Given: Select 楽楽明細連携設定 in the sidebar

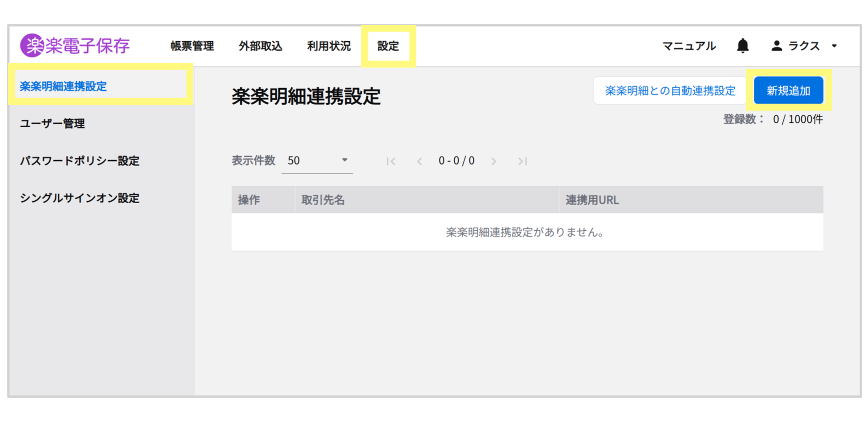Looking at the screenshot, I should tap(63, 86).
